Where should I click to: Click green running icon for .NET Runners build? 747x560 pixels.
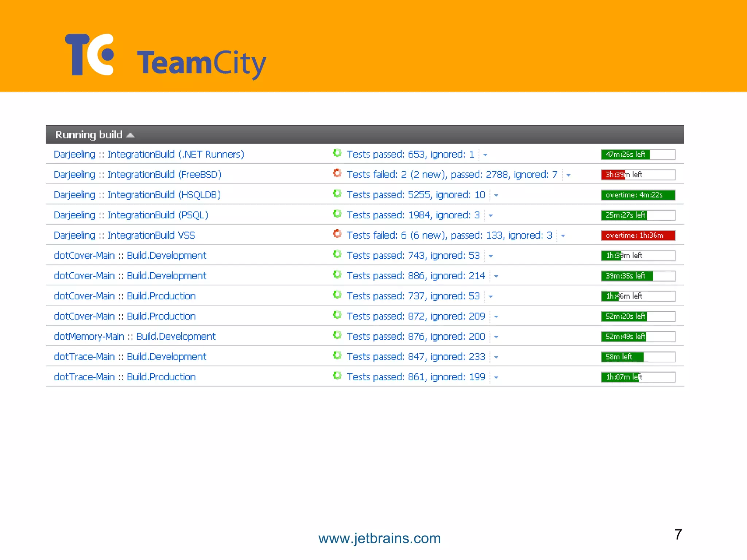tap(337, 153)
